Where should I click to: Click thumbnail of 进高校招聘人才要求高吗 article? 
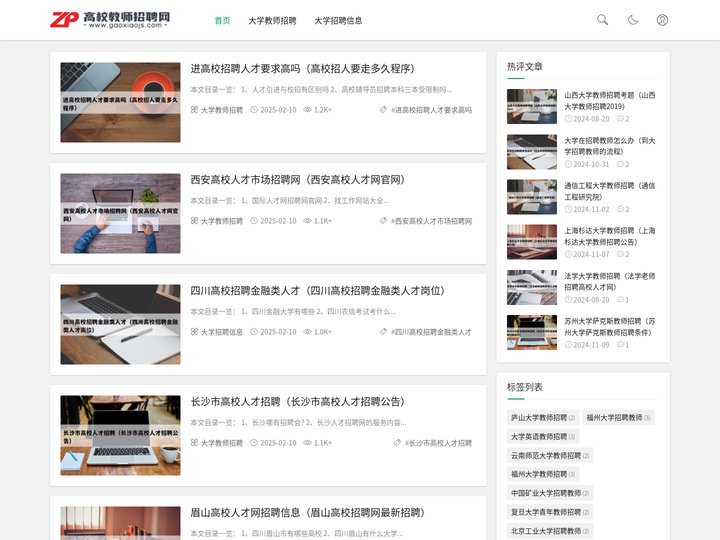[x=120, y=102]
